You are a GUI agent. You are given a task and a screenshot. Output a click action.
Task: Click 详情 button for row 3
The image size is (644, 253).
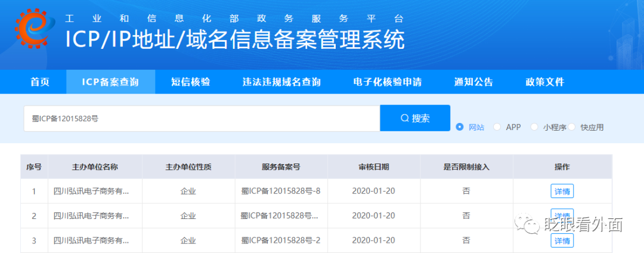point(562,240)
